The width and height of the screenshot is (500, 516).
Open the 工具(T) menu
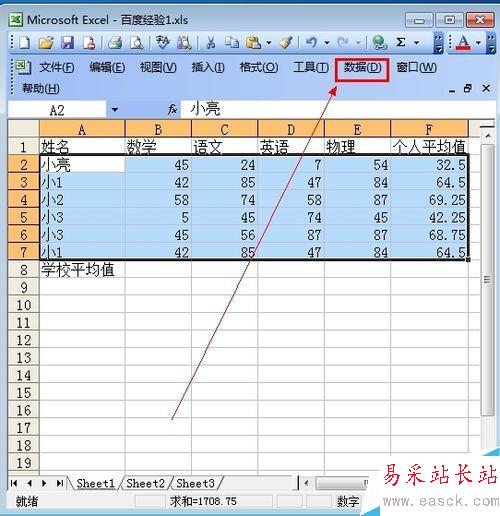(x=311, y=68)
